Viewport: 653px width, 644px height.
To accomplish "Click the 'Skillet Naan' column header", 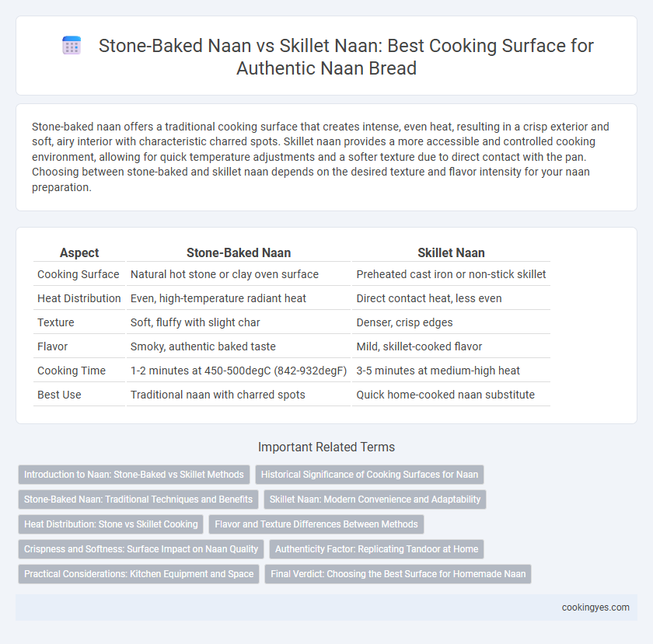I will click(451, 252).
